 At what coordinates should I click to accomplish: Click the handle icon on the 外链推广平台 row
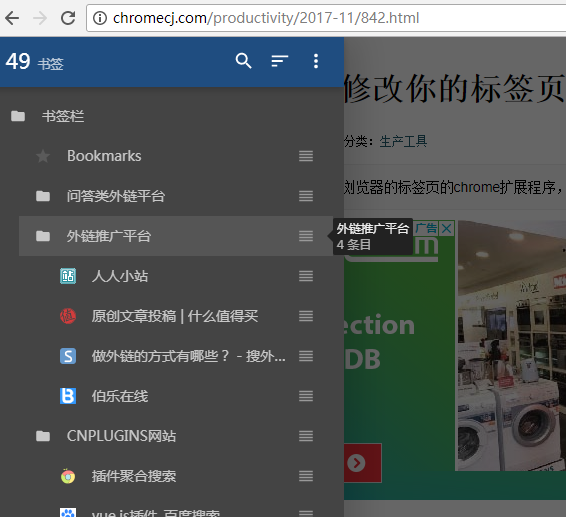[306, 236]
